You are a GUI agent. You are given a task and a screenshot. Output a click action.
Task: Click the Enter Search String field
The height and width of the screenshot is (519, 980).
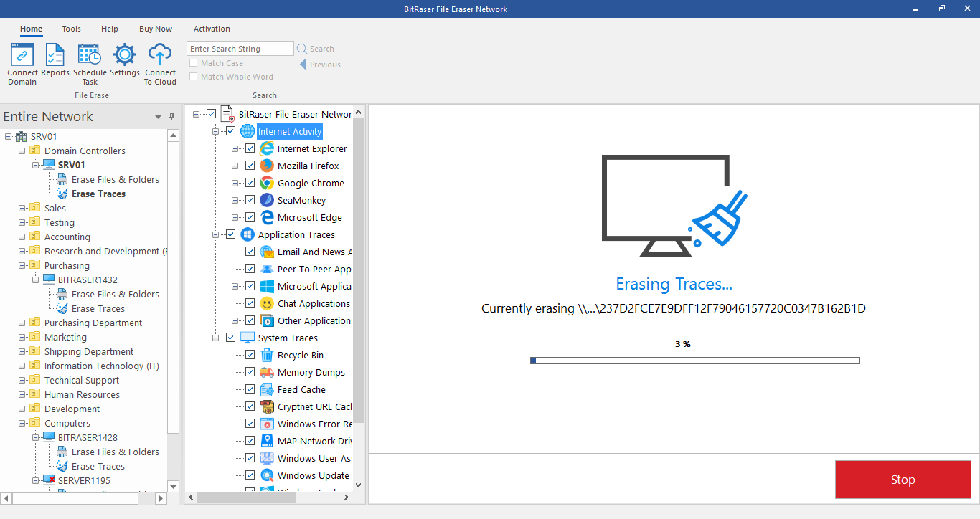[x=240, y=49]
